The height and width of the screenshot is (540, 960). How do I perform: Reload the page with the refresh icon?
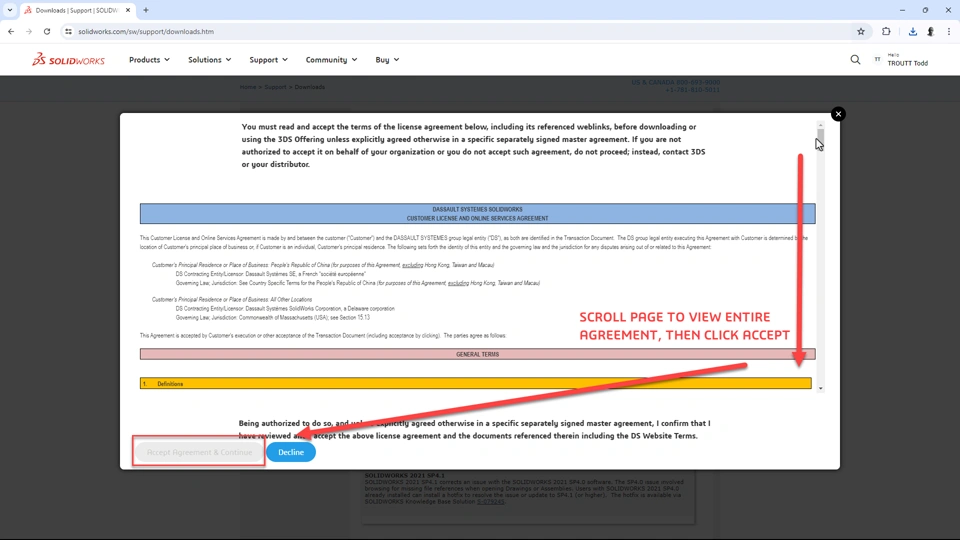point(47,31)
